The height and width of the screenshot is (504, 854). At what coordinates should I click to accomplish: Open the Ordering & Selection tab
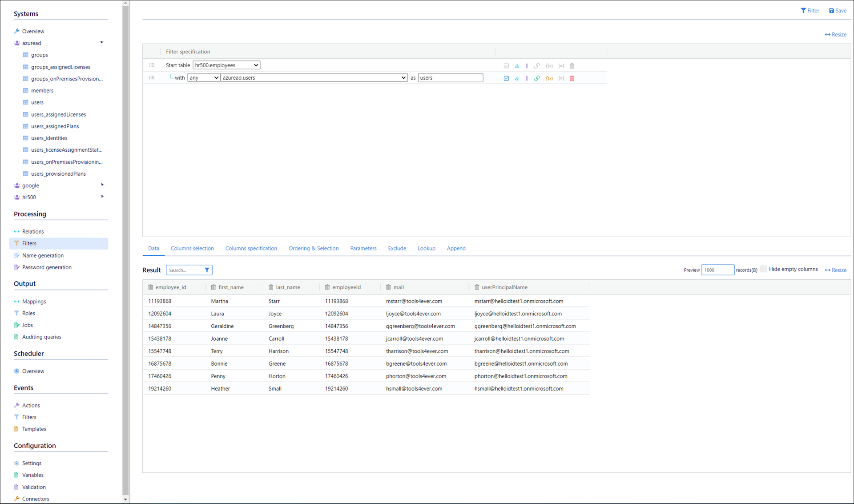click(x=313, y=248)
